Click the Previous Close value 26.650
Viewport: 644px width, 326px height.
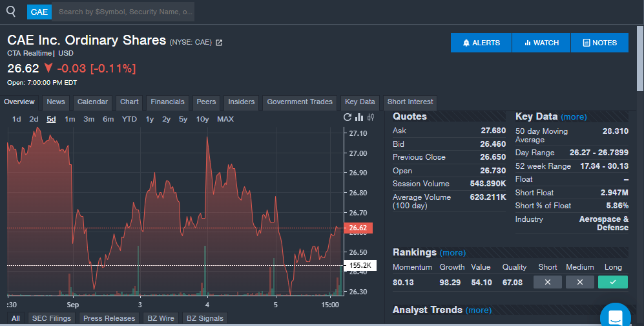pos(493,157)
